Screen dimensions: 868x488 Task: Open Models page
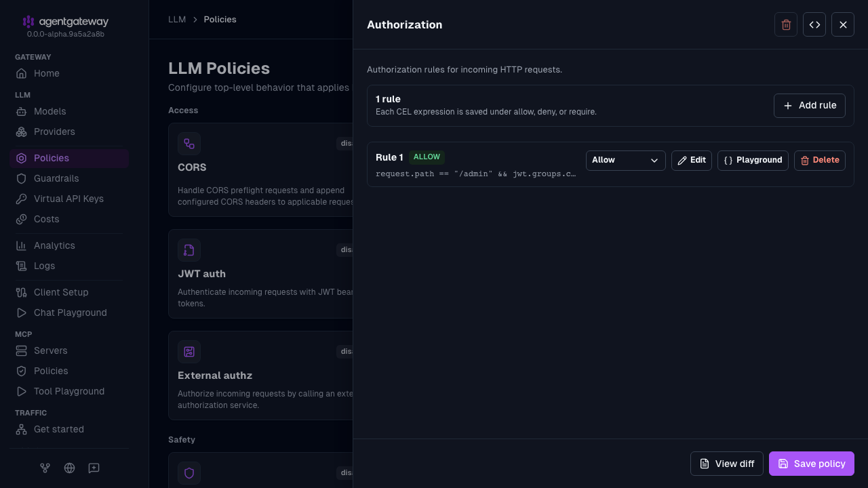point(69,111)
